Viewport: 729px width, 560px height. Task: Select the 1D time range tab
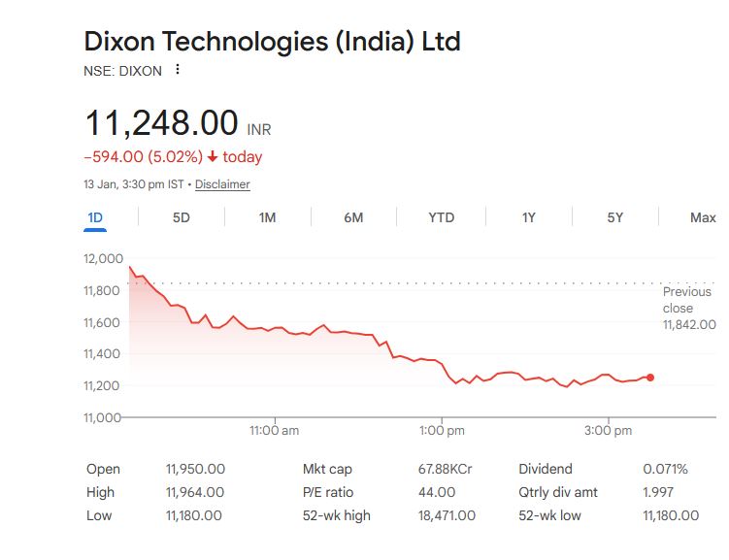tap(95, 217)
